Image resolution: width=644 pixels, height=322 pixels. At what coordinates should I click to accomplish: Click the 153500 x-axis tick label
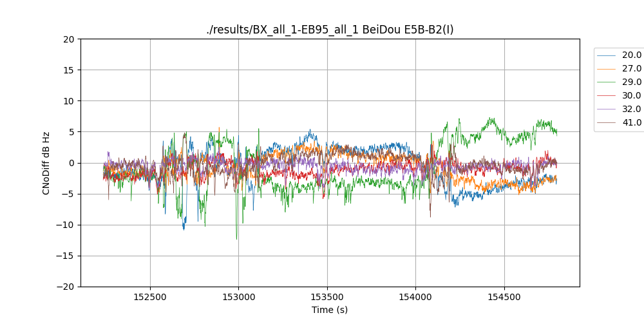[x=327, y=297]
